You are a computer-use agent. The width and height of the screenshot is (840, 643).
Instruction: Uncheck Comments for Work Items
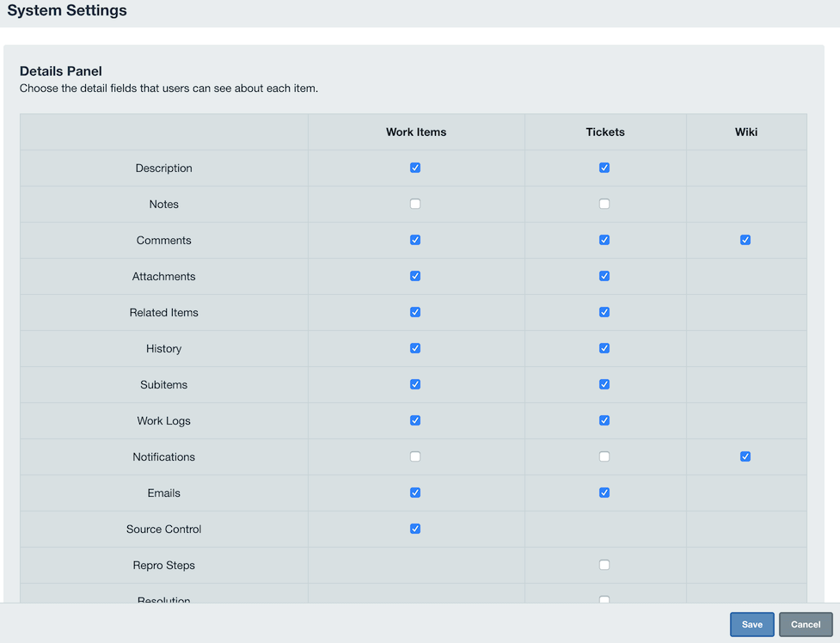pyautogui.click(x=415, y=240)
